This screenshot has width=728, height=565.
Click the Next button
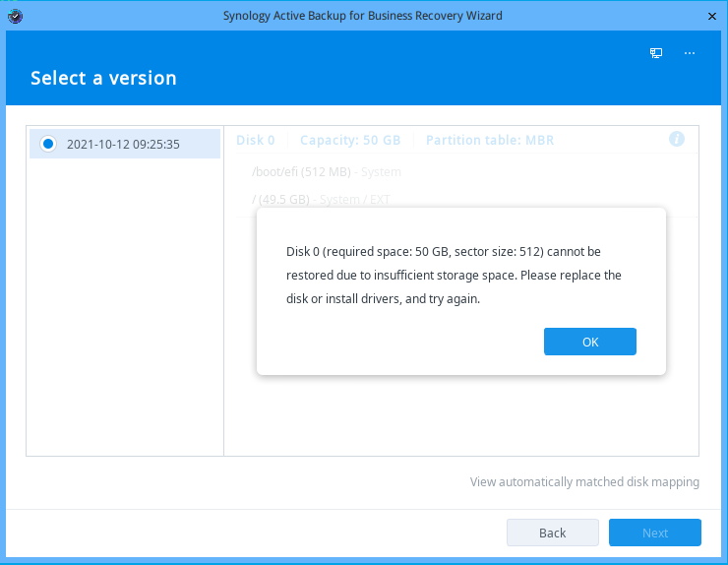[x=654, y=533]
